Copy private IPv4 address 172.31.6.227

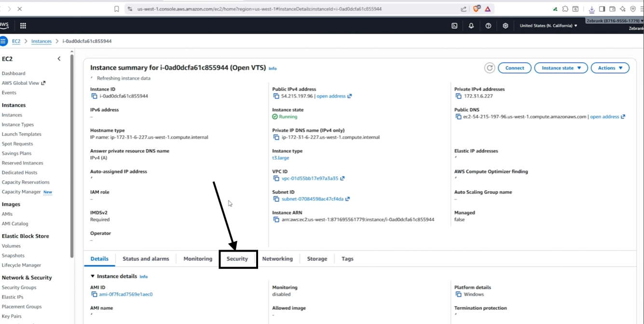[x=458, y=96]
